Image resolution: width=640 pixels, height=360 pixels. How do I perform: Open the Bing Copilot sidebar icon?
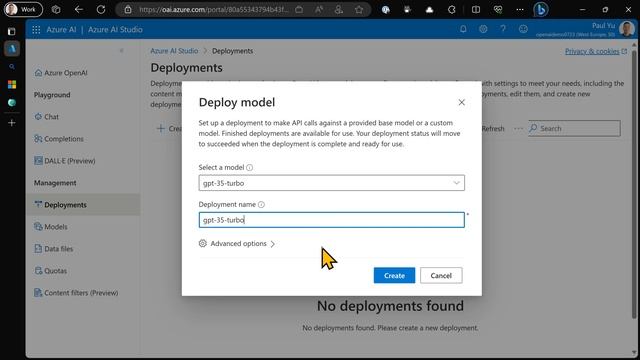(x=541, y=9)
